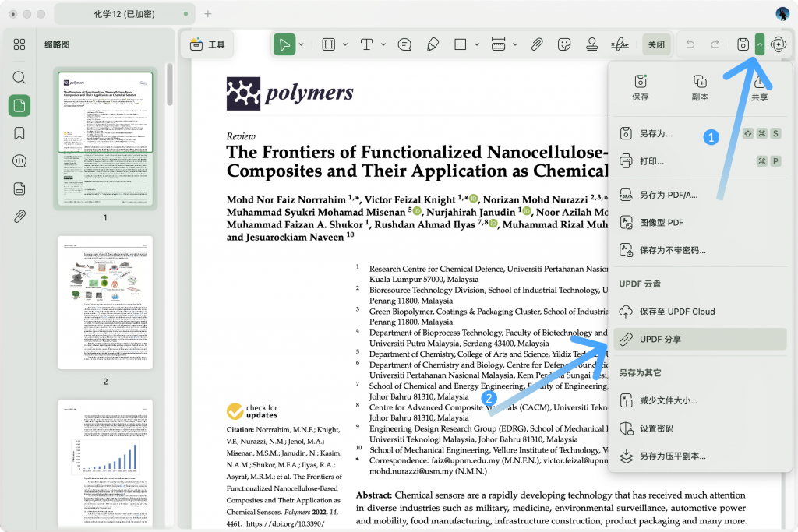The height and width of the screenshot is (532, 798).
Task: Click the 关闭 close button
Action: (x=656, y=44)
